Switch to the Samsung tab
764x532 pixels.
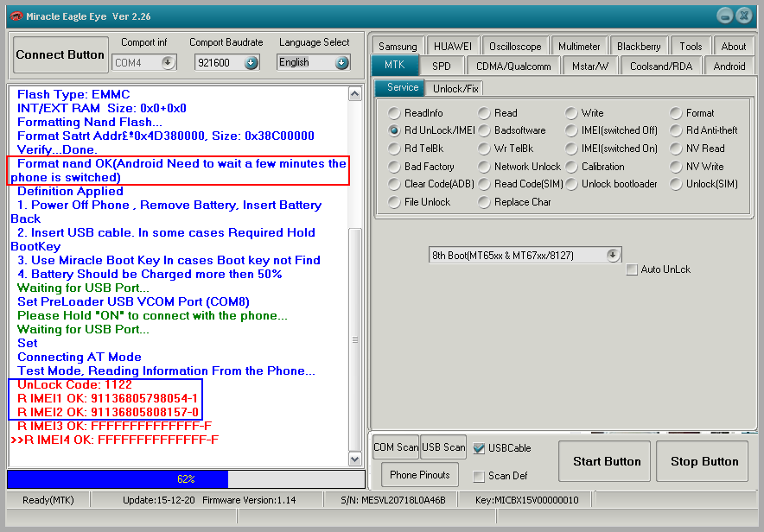(398, 47)
